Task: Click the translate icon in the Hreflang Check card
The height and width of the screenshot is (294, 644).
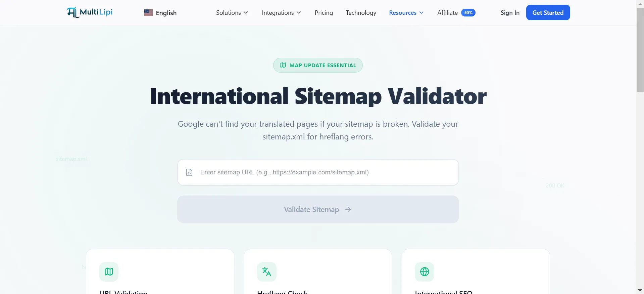Action: (267, 271)
